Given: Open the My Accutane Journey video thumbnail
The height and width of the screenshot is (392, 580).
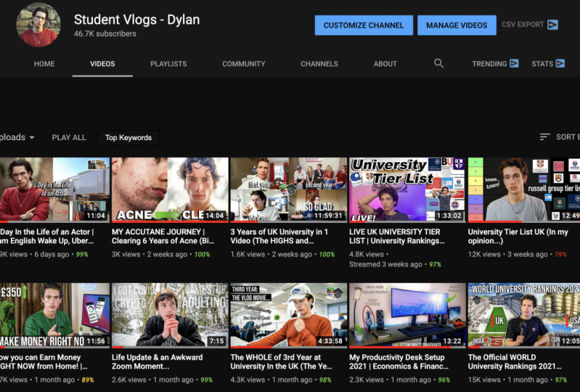Looking at the screenshot, I should (170, 189).
